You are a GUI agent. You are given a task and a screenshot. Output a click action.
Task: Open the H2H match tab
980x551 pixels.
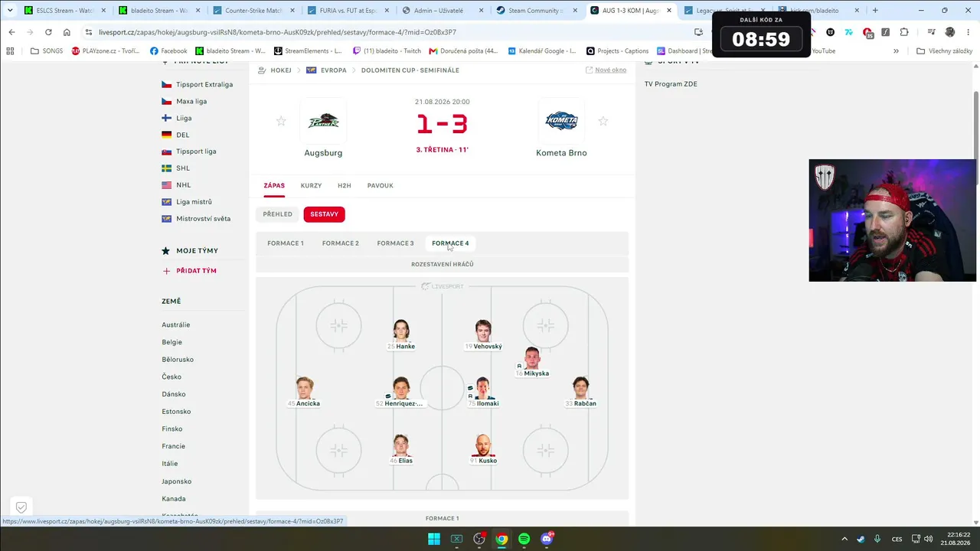(x=345, y=185)
